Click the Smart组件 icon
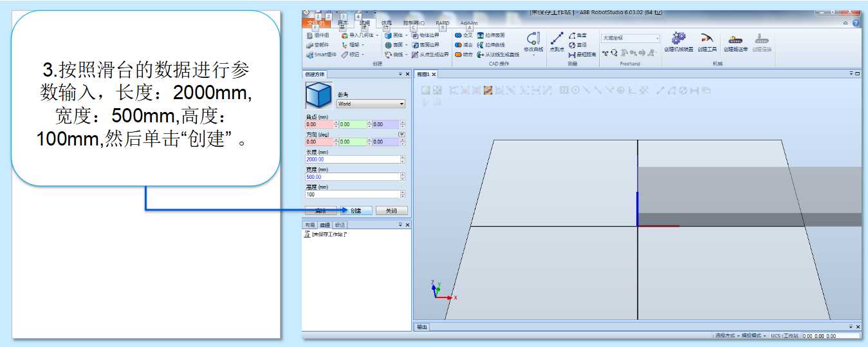The width and height of the screenshot is (868, 347). 309,55
